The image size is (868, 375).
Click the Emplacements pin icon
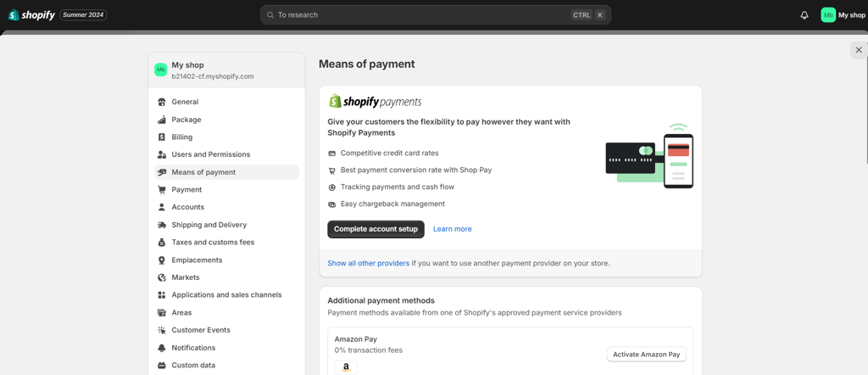click(x=162, y=260)
